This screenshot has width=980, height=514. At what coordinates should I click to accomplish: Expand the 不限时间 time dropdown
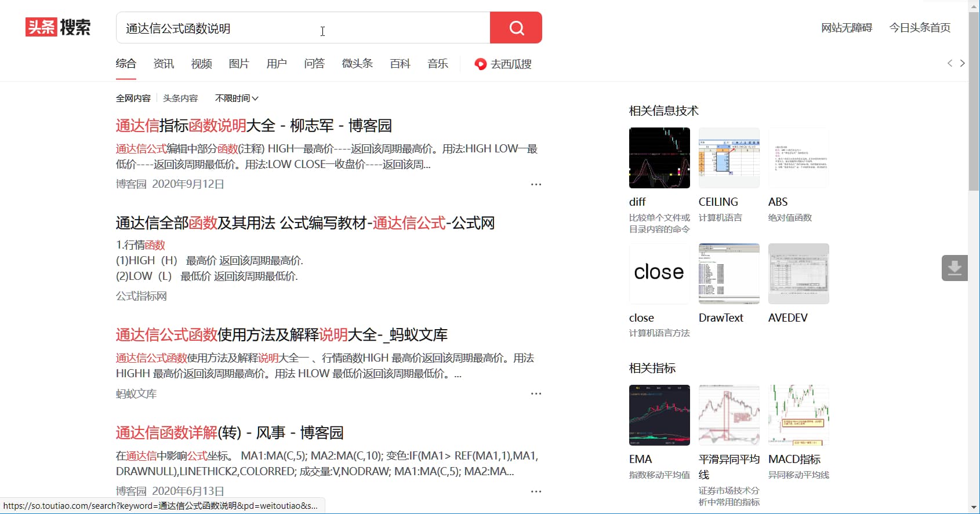[237, 99]
